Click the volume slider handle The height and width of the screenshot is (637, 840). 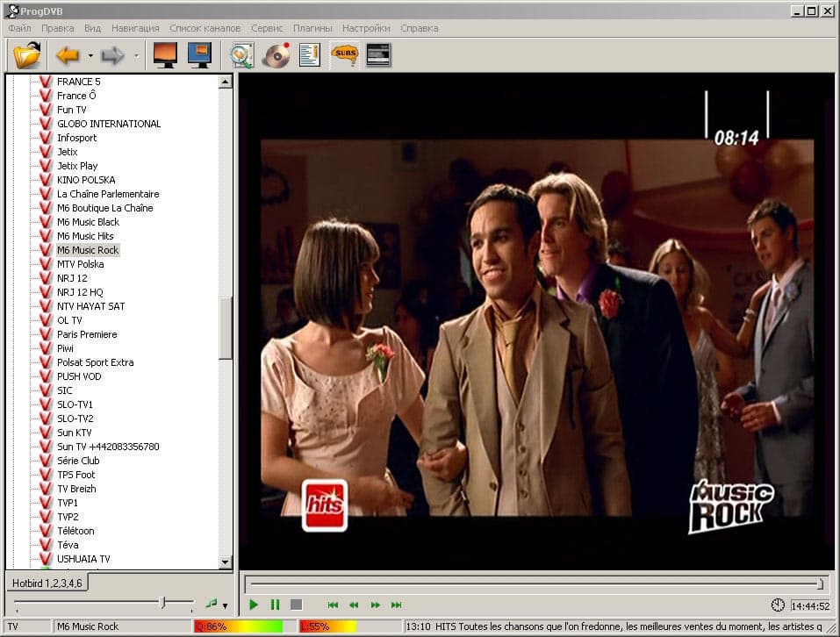pos(163,604)
